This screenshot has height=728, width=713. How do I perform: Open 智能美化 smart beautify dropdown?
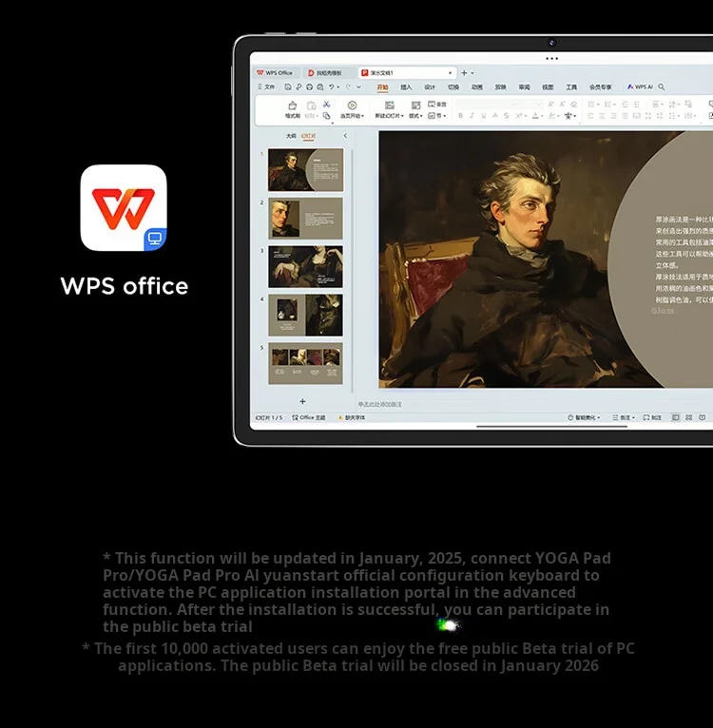click(584, 417)
